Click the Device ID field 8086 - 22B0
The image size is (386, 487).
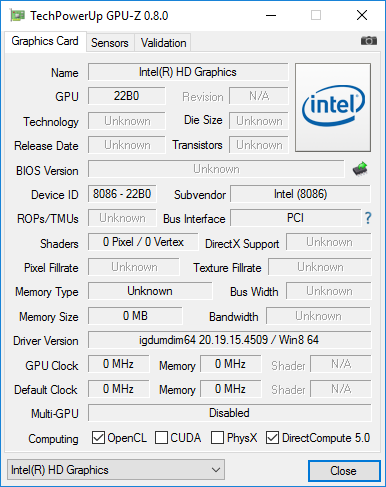coord(122,194)
